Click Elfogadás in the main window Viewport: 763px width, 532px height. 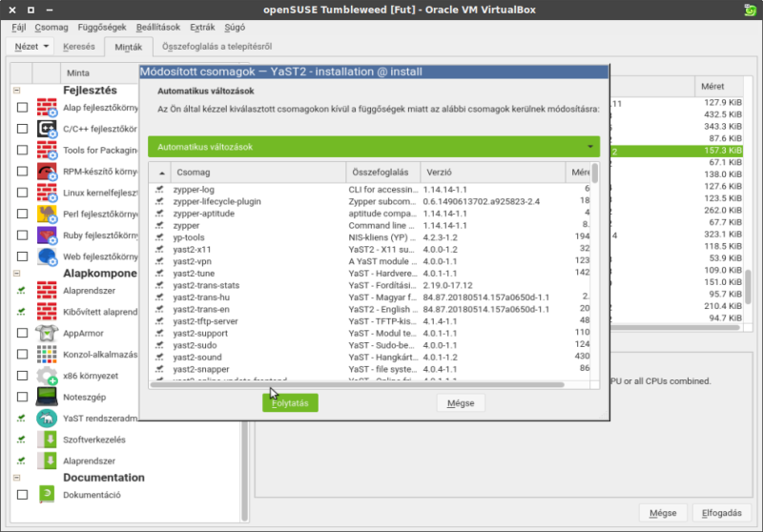[x=722, y=513]
